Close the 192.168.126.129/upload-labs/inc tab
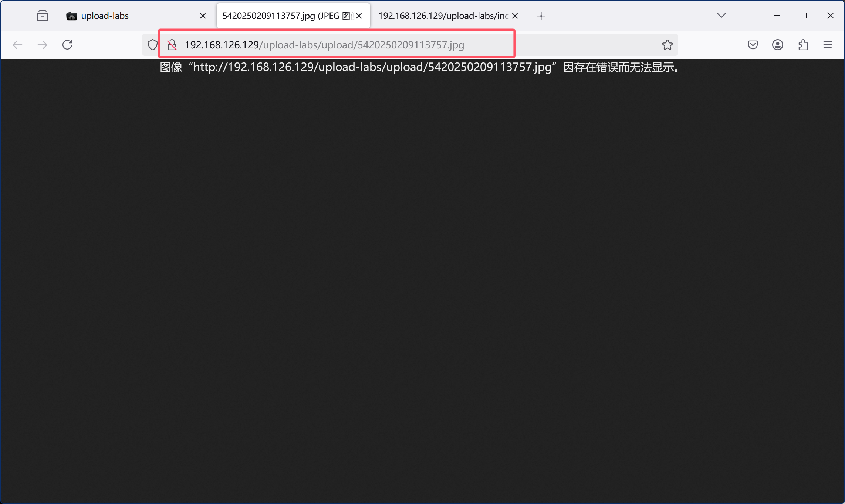 515,16
